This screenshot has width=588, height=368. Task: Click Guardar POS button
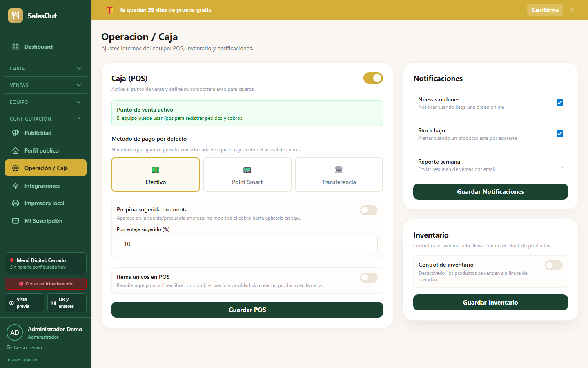click(x=247, y=310)
